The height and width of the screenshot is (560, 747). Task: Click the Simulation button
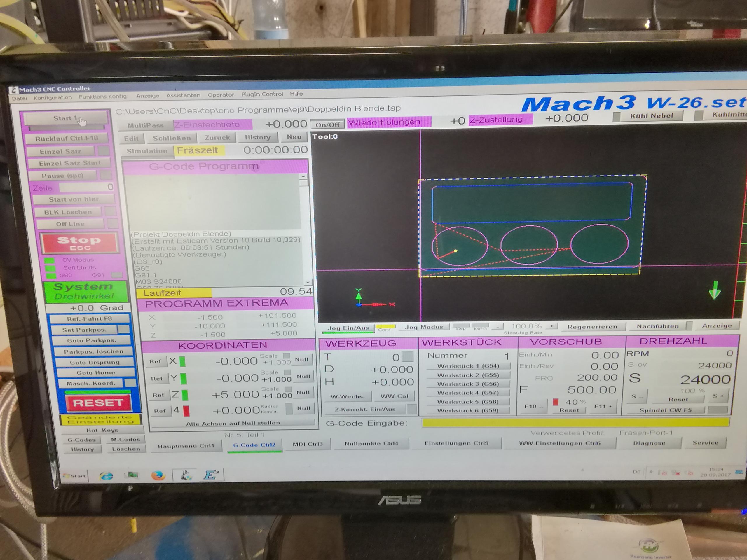pos(147,151)
